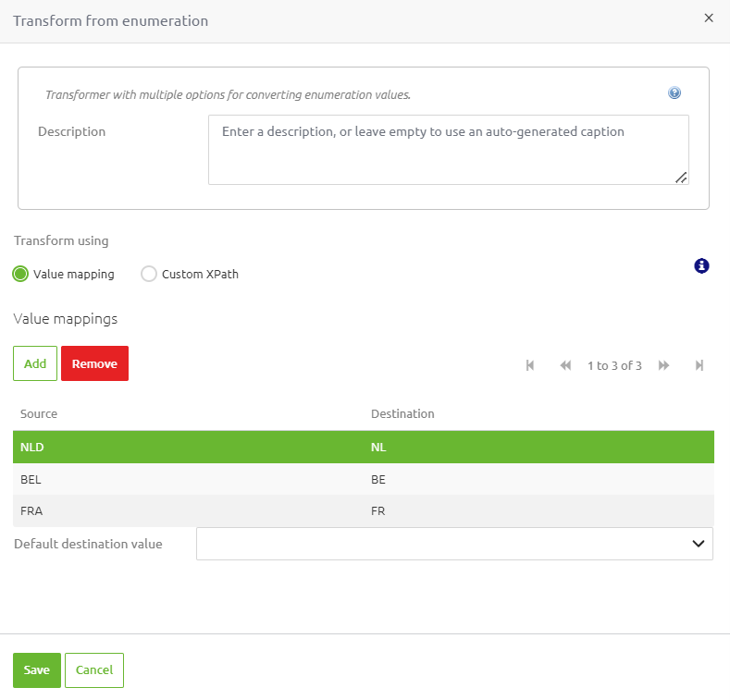This screenshot has height=700, width=730.
Task: Go to next page of value mappings
Action: (664, 365)
